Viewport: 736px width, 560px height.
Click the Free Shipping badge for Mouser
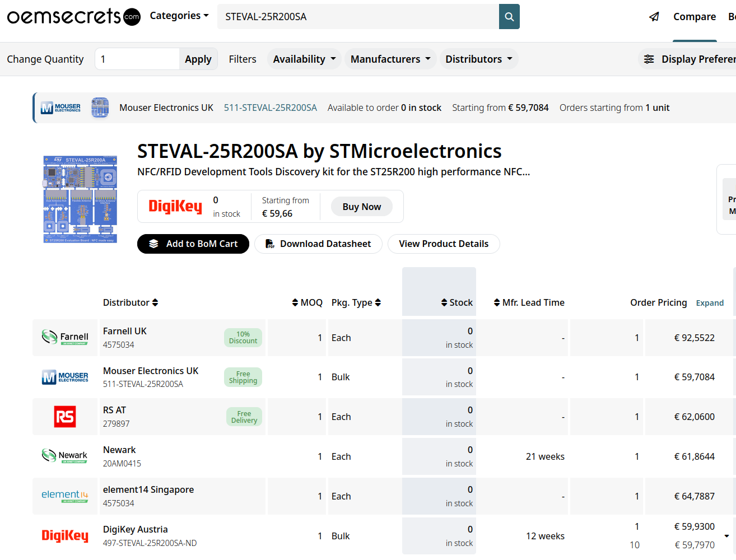(243, 377)
